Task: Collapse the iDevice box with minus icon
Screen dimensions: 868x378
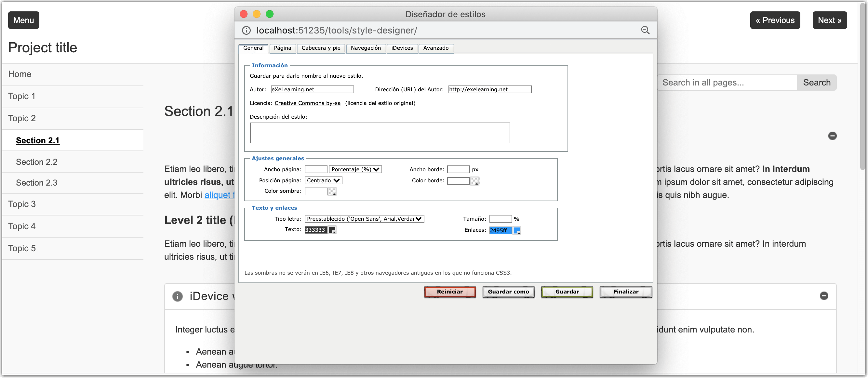Action: coord(823,295)
